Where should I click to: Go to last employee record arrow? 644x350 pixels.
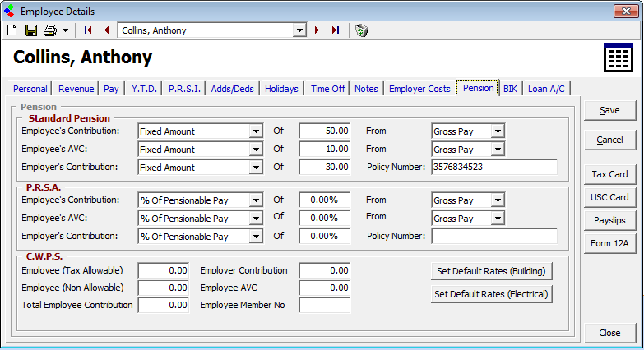tap(335, 30)
